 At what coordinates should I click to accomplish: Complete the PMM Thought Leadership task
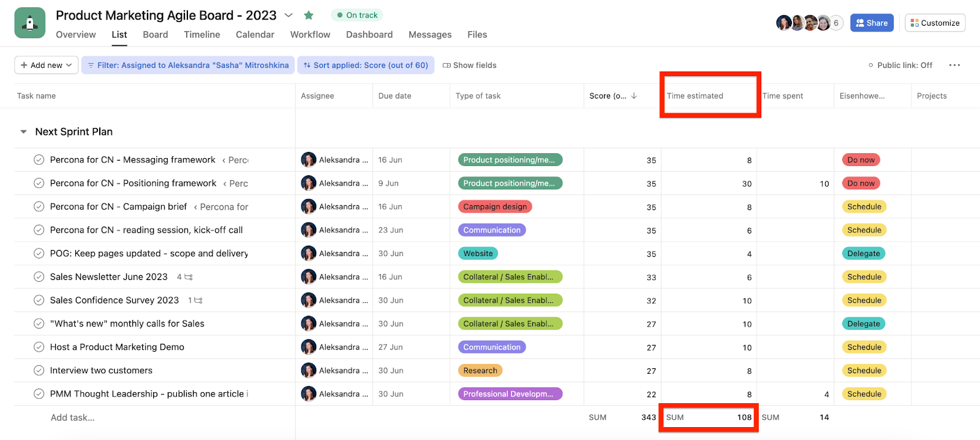point(39,394)
